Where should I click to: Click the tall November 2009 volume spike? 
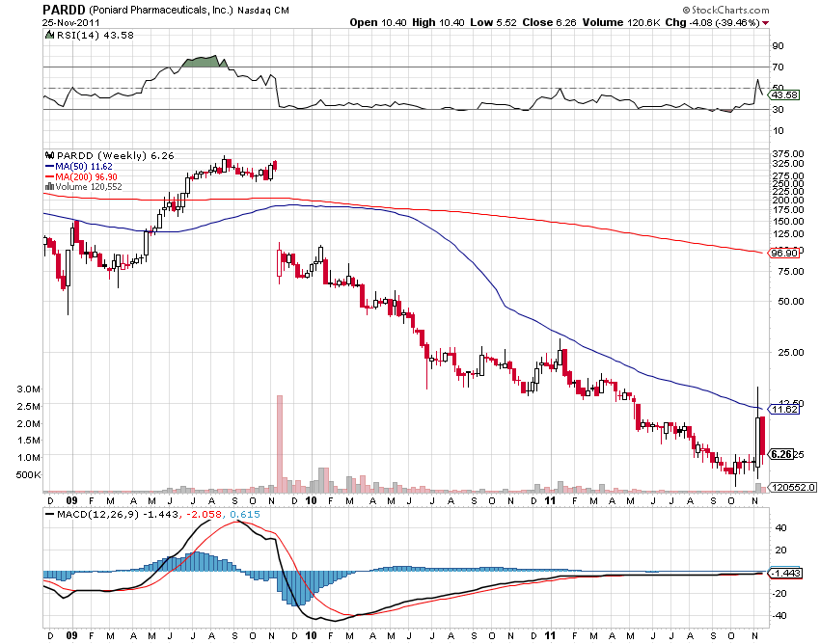[x=279, y=443]
